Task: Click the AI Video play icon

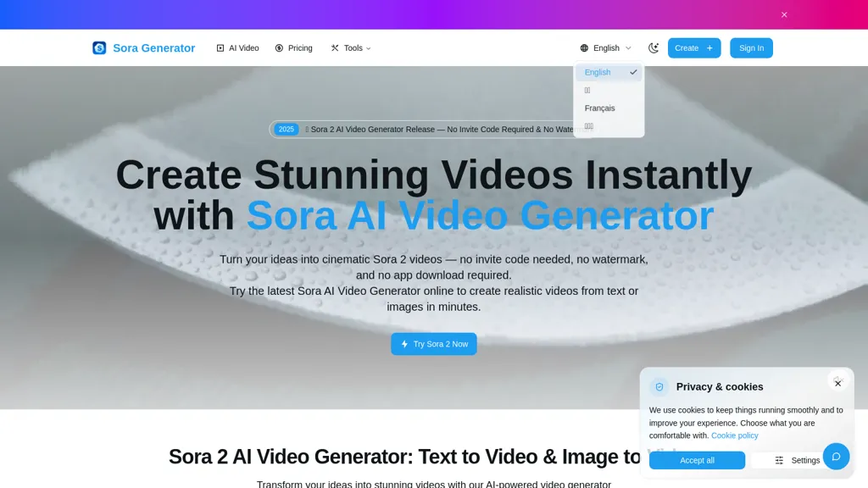Action: click(x=220, y=48)
